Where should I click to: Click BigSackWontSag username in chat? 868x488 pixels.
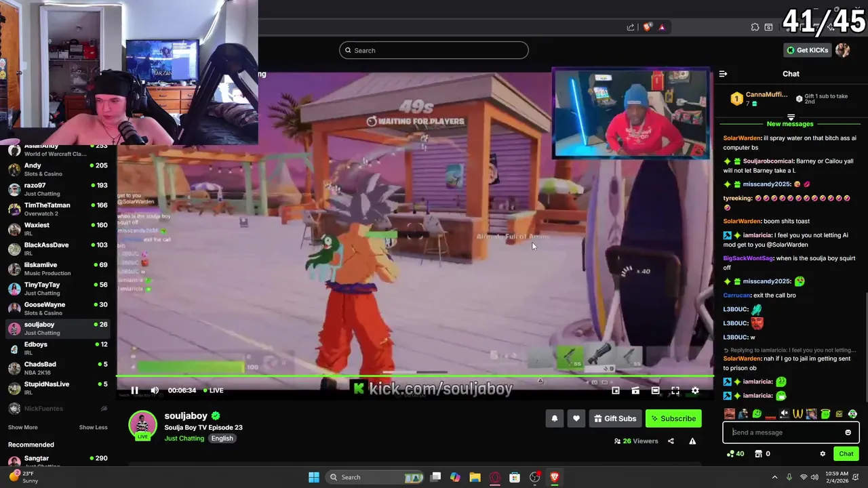coord(748,258)
